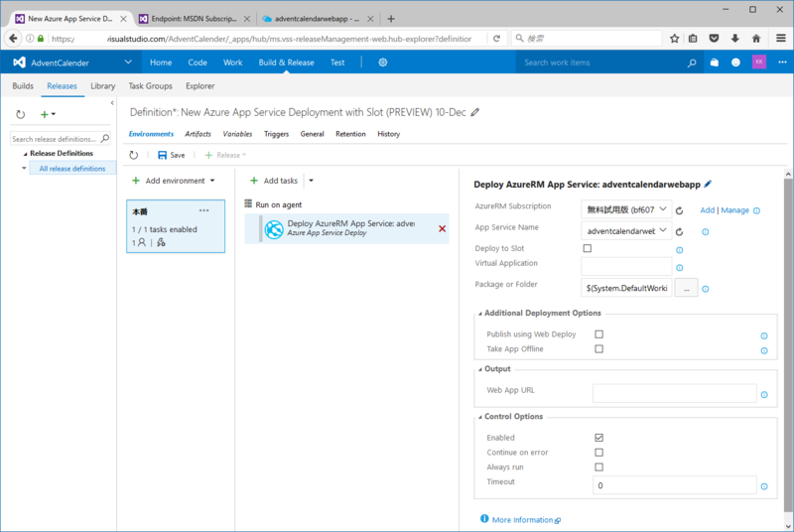
Task: Refresh the release definitions list in the sidebar
Action: pyautogui.click(x=20, y=114)
